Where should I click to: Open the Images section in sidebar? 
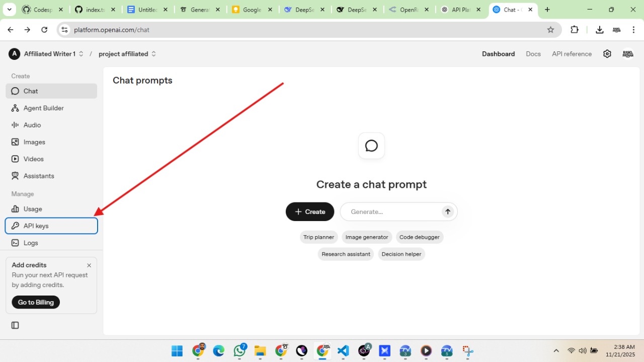pyautogui.click(x=34, y=142)
